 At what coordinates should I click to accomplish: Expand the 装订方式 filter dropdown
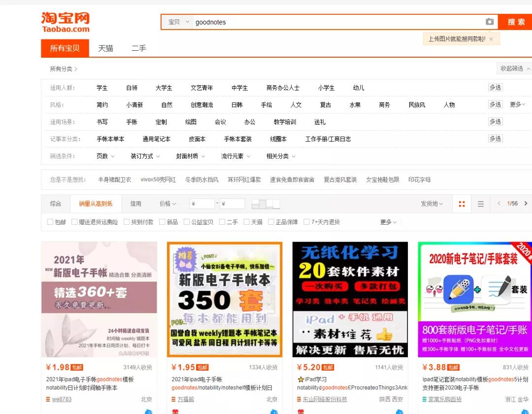pyautogui.click(x=145, y=156)
